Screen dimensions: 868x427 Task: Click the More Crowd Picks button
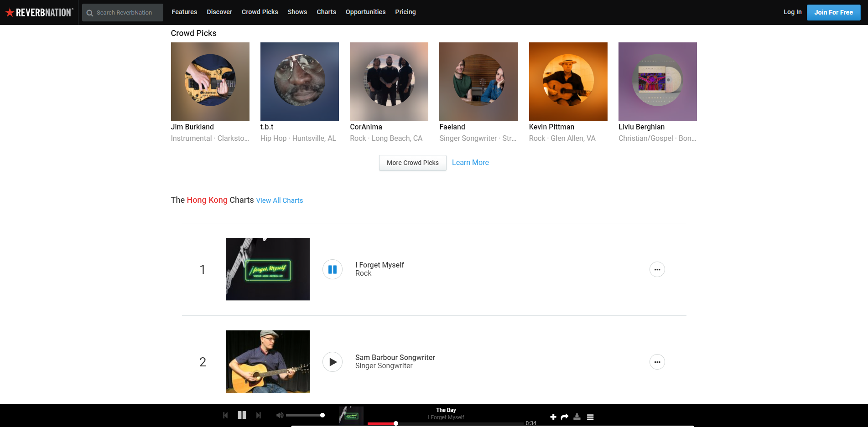[412, 163]
